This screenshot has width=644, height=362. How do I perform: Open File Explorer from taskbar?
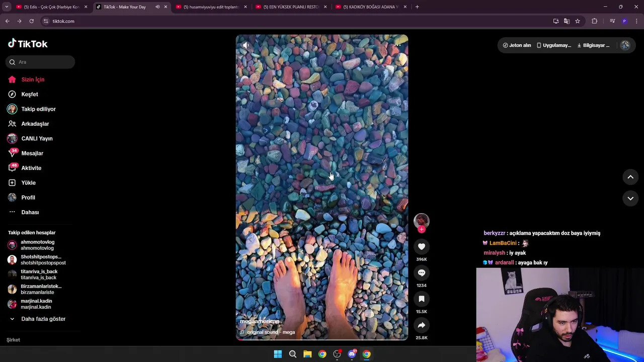tap(307, 354)
